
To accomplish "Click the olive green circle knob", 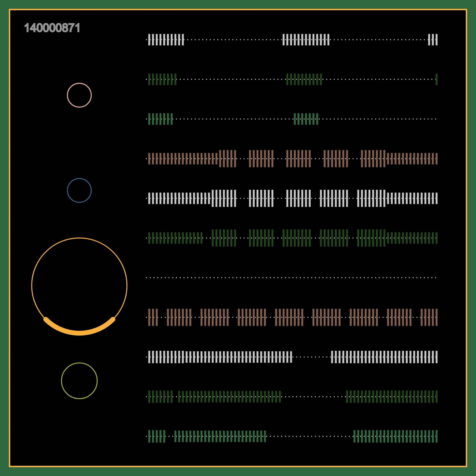I will click(79, 381).
